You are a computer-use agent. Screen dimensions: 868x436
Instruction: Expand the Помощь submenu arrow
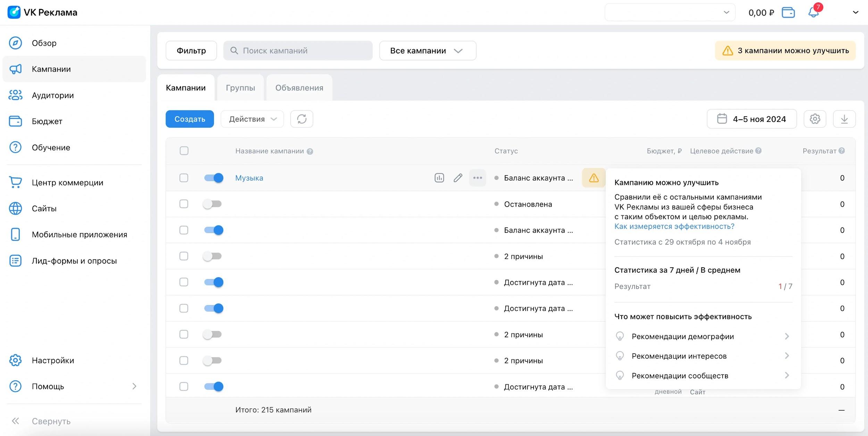[134, 386]
